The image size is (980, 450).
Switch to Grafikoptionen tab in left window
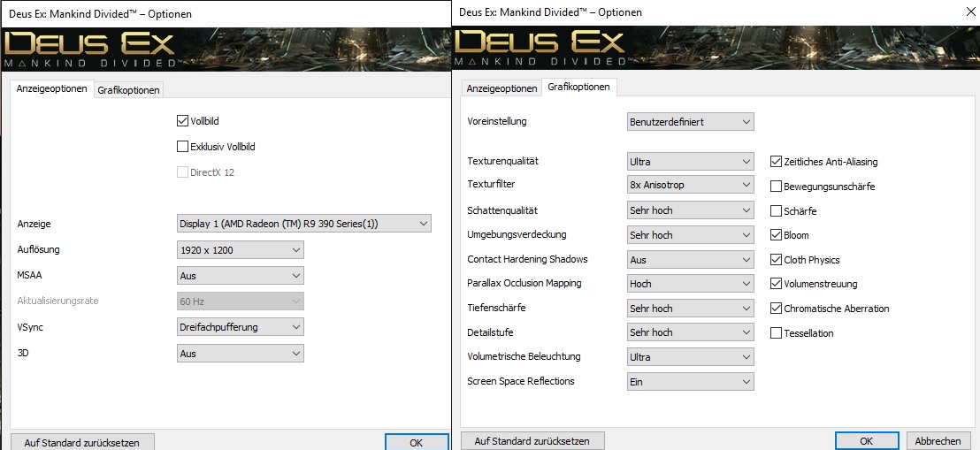pos(129,90)
